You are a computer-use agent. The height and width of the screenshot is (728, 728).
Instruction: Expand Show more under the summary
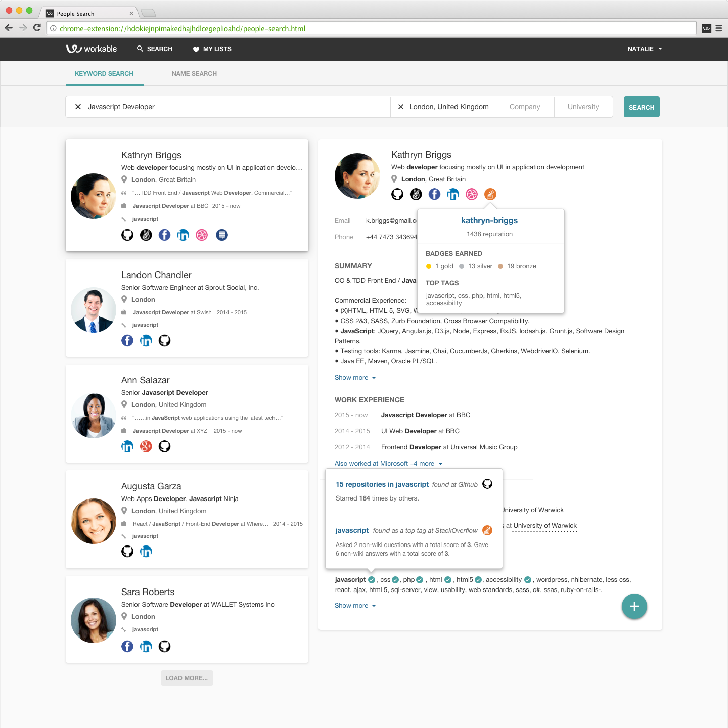[355, 378]
